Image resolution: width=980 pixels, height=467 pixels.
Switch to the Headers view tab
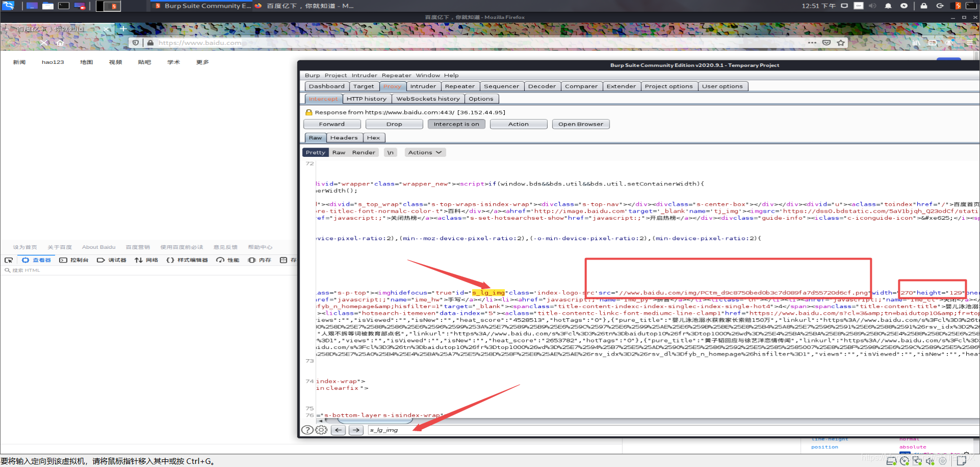pos(344,138)
